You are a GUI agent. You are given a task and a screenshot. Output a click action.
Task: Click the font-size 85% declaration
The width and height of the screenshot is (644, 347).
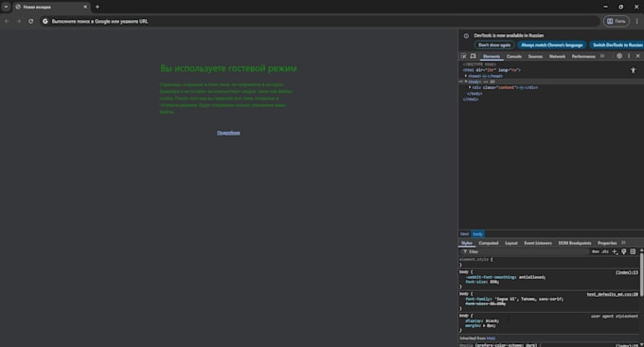click(x=482, y=282)
